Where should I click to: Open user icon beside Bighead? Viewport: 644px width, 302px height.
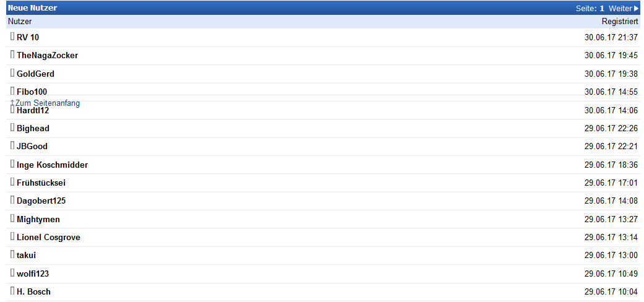[x=12, y=127]
